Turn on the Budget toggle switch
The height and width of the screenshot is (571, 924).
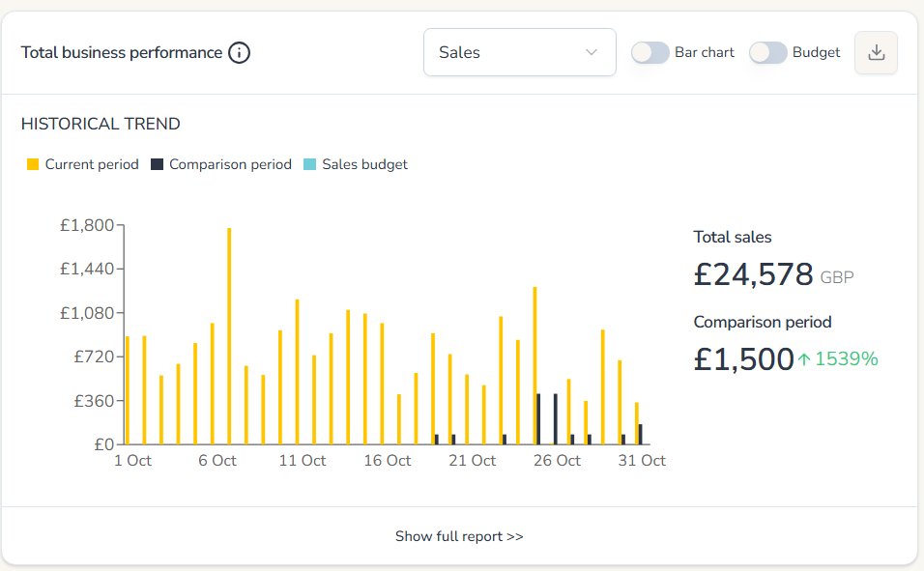pyautogui.click(x=767, y=52)
